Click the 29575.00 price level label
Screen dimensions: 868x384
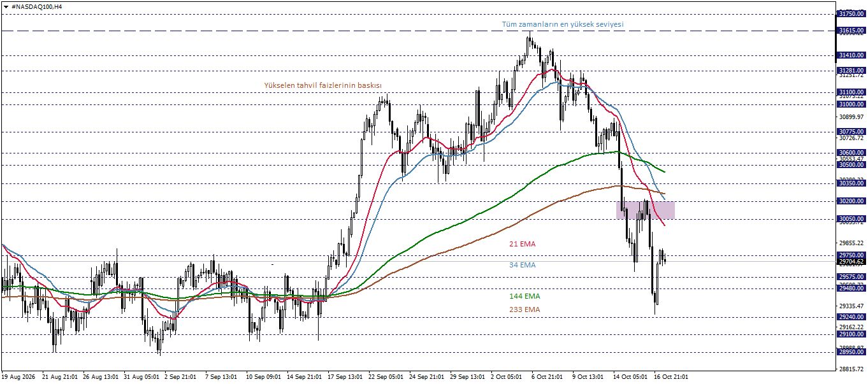click(851, 277)
